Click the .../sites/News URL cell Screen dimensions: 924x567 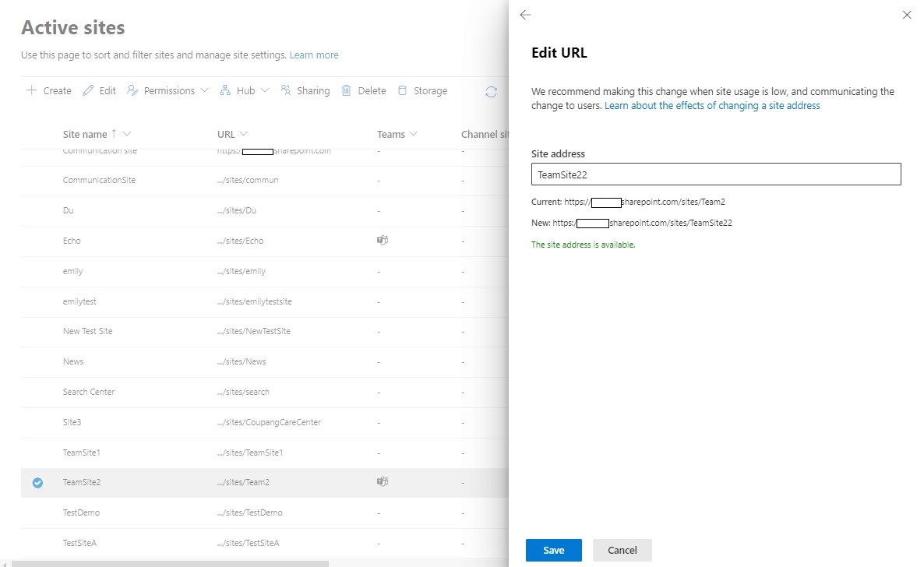pyautogui.click(x=242, y=361)
